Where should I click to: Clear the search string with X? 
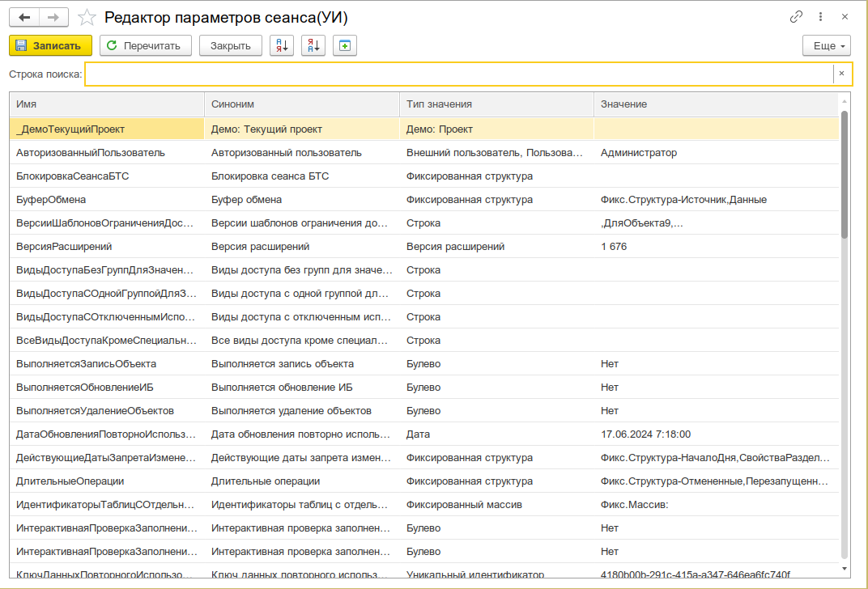point(841,74)
